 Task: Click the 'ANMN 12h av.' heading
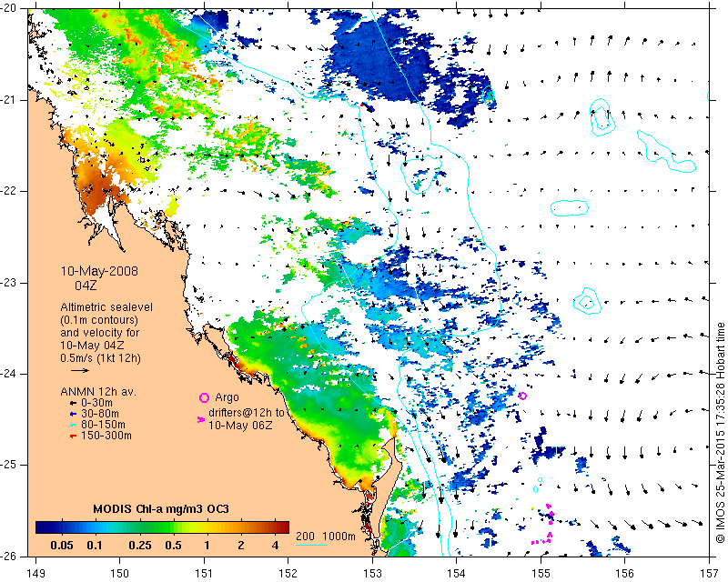pyautogui.click(x=98, y=392)
